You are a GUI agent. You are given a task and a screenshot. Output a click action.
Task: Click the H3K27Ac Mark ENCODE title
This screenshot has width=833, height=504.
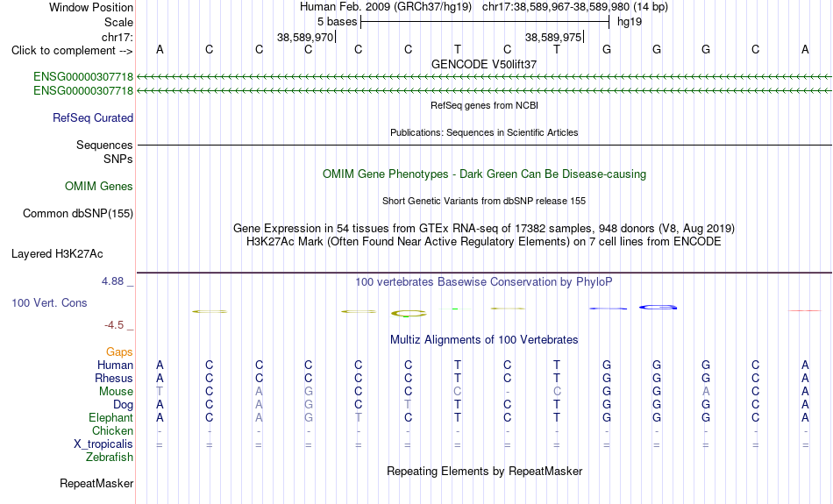pyautogui.click(x=484, y=242)
